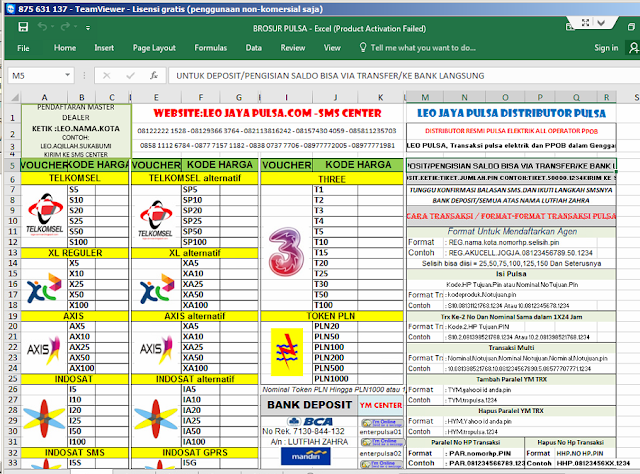Select the Isi Pulsa heading cell
The width and height of the screenshot is (640, 474).
click(x=511, y=274)
